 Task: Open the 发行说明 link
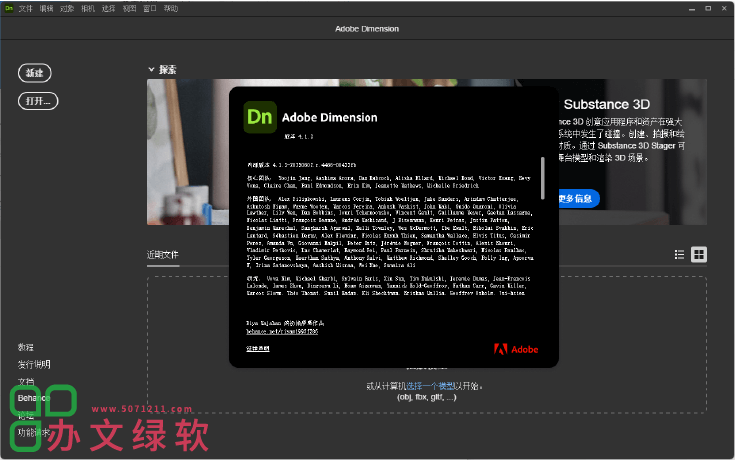click(34, 364)
